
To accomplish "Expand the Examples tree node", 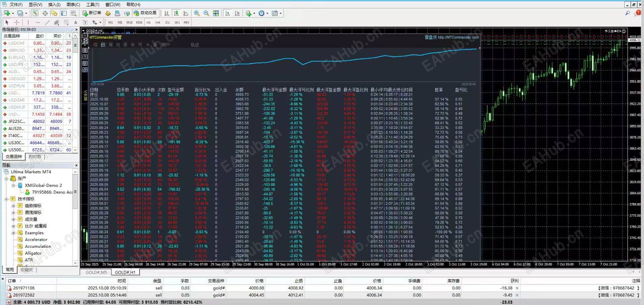I will tap(13, 233).
